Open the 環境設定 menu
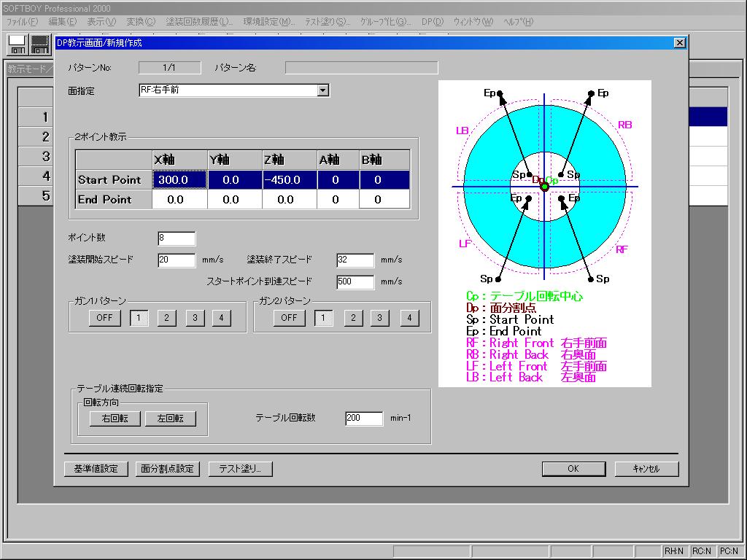Screen dimensions: 747x560 point(268,22)
